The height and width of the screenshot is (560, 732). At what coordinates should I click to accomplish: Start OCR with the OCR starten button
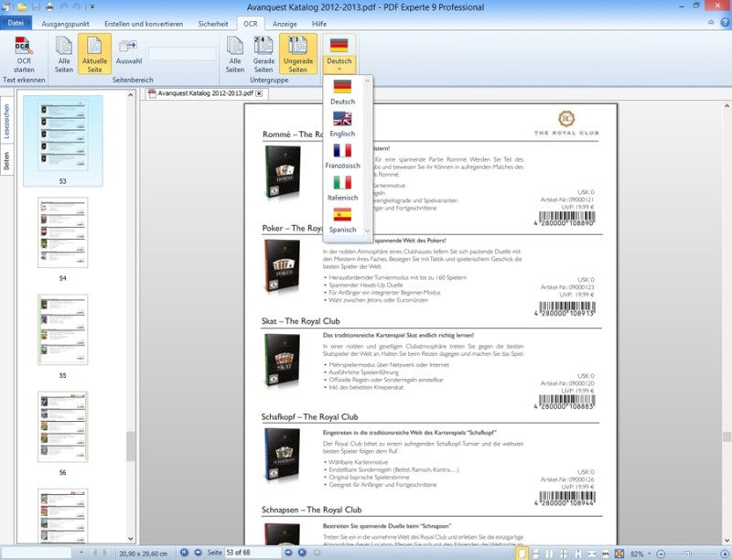(24, 55)
